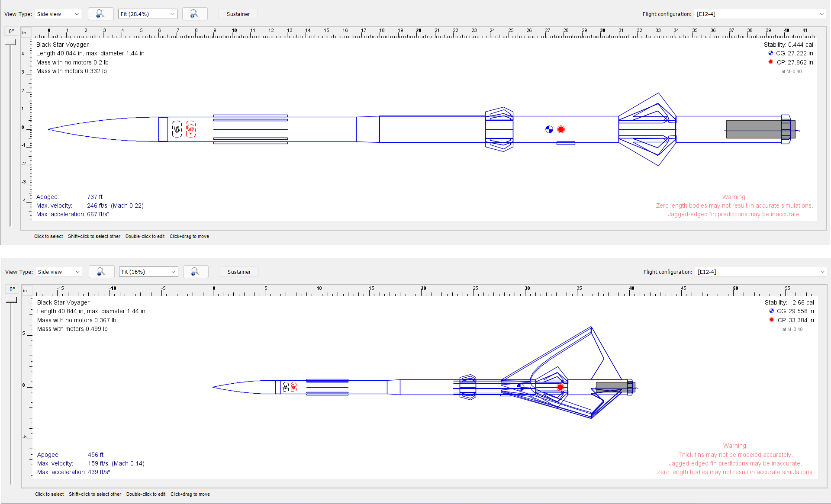The width and height of the screenshot is (831, 504).
Task: Toggle the Sustainer stage in the bottom panel
Action: point(238,272)
